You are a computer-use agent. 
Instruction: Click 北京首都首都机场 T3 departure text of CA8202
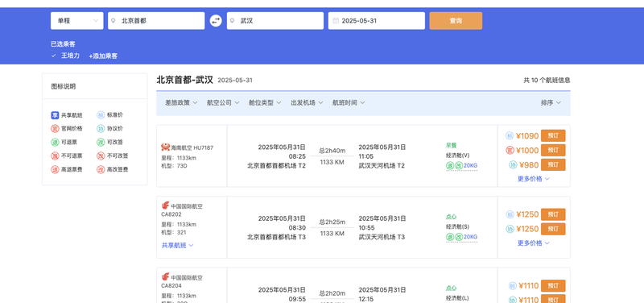[276, 237]
